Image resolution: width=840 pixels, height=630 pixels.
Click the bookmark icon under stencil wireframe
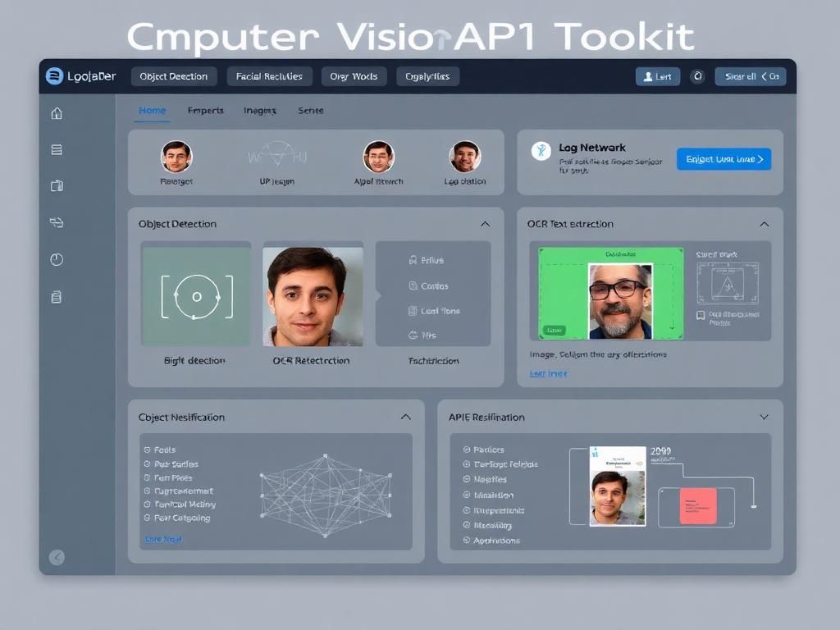coord(701,315)
